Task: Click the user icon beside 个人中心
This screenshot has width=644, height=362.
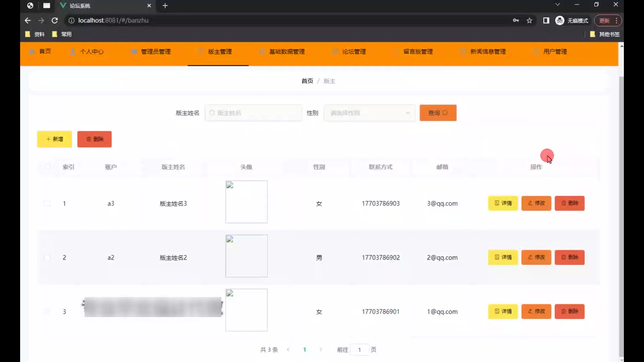Action: point(72,52)
